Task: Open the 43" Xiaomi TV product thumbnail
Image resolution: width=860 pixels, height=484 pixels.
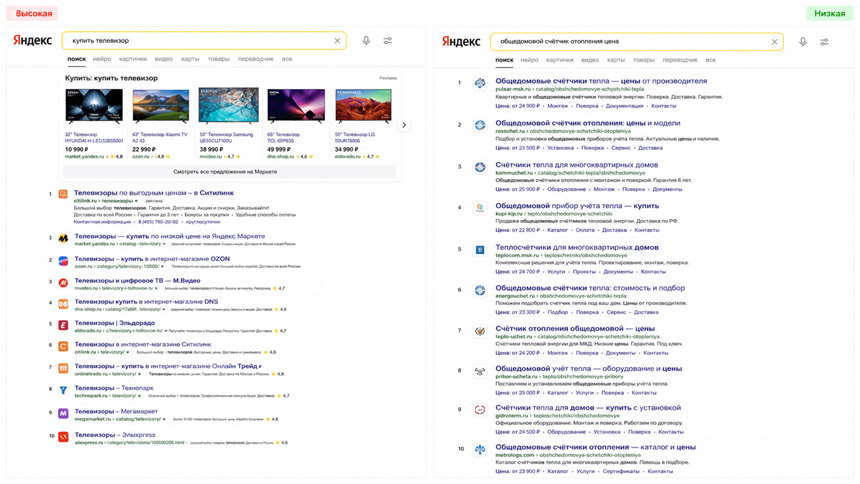Action: [161, 105]
